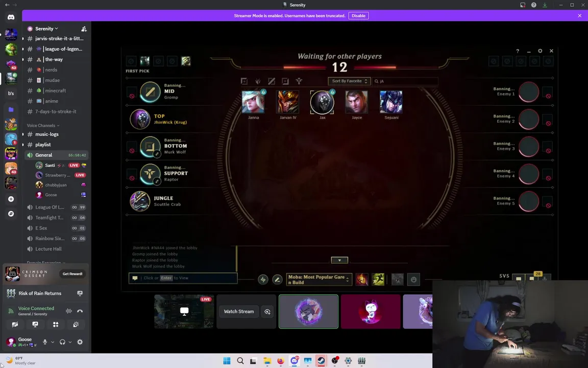Open the quick rune setup icon
This screenshot has width=588, height=368.
coord(263,280)
